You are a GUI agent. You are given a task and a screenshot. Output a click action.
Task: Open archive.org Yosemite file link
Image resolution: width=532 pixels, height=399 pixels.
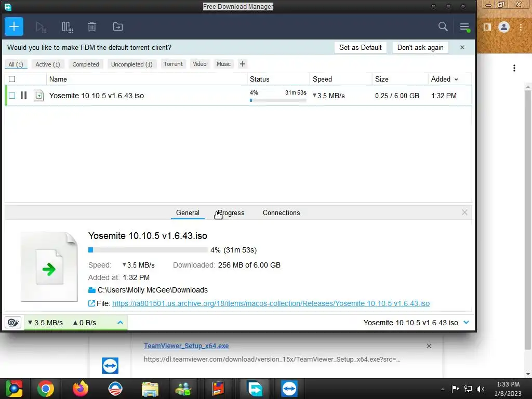pyautogui.click(x=271, y=303)
